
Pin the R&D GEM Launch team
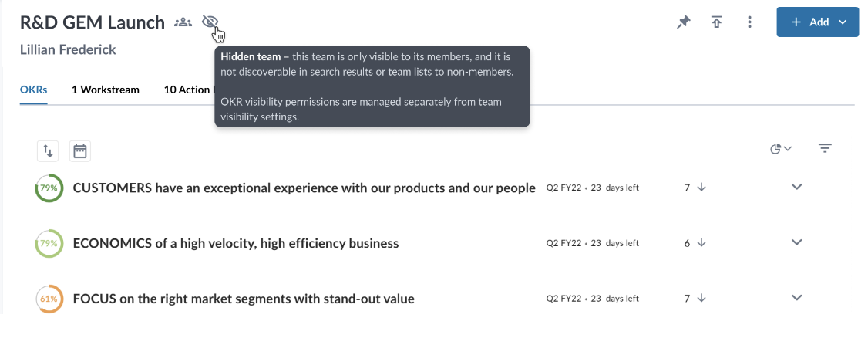(x=684, y=22)
